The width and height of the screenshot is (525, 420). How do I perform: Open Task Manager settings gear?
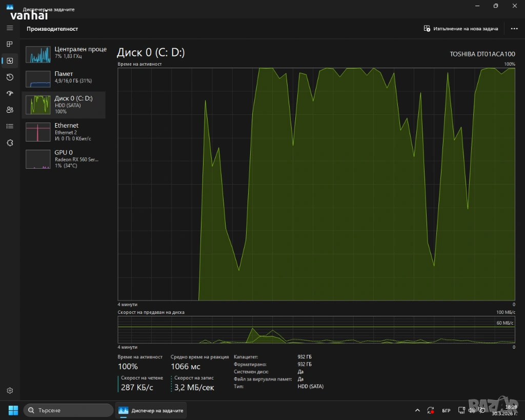click(x=10, y=391)
